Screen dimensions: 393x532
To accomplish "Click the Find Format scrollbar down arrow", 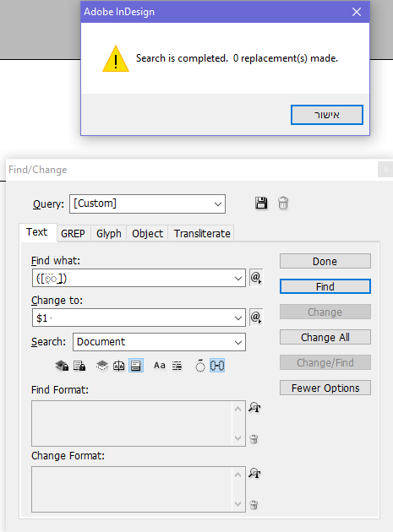I will pyautogui.click(x=237, y=438).
